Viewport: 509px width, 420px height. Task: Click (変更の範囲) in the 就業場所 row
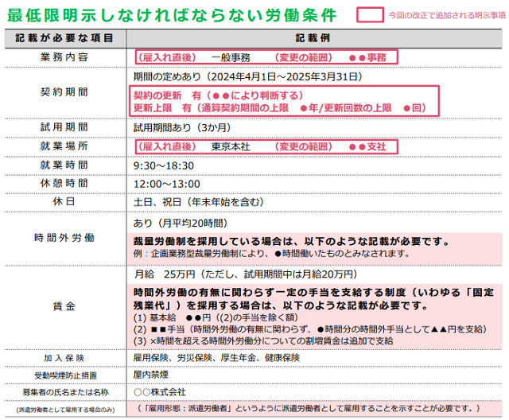click(x=304, y=146)
